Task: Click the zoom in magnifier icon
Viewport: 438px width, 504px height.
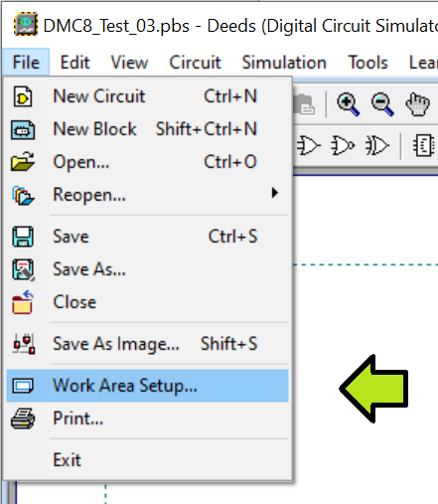Action: (x=348, y=104)
